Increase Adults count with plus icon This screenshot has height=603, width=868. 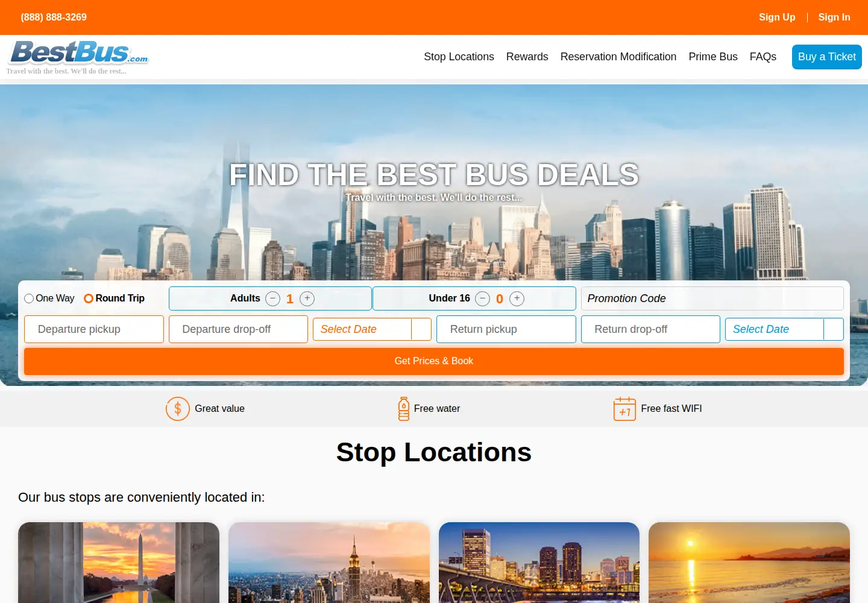[307, 298]
